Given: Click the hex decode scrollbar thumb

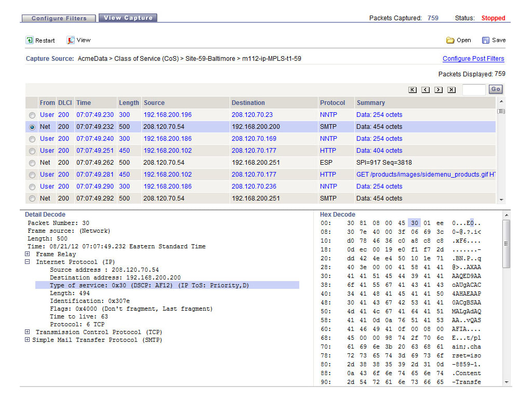Looking at the screenshot, I should (506, 244).
